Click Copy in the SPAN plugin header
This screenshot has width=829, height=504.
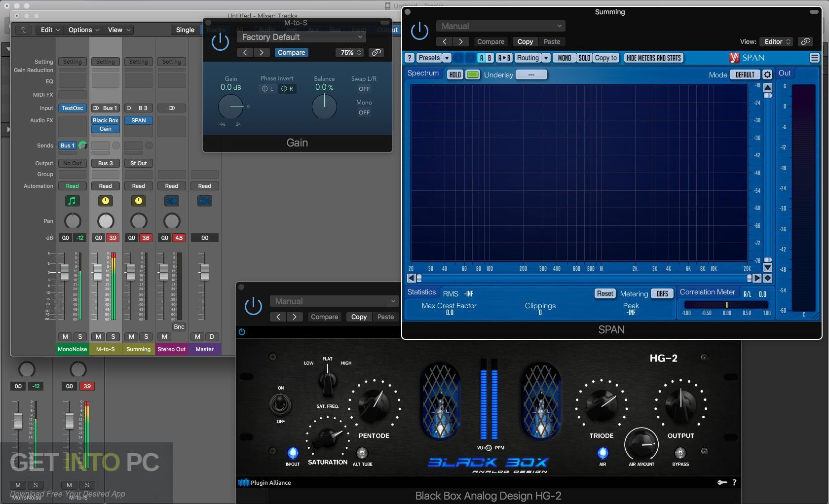525,41
